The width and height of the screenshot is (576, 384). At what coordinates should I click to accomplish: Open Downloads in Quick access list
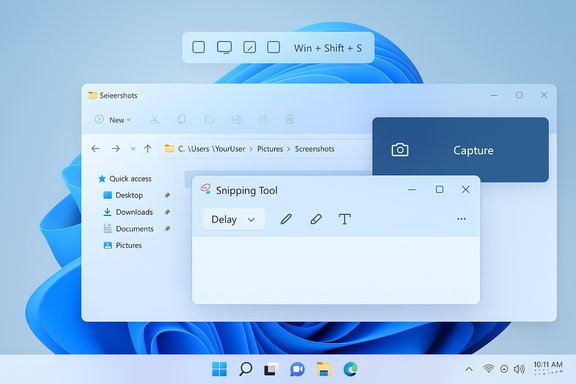[x=128, y=212]
